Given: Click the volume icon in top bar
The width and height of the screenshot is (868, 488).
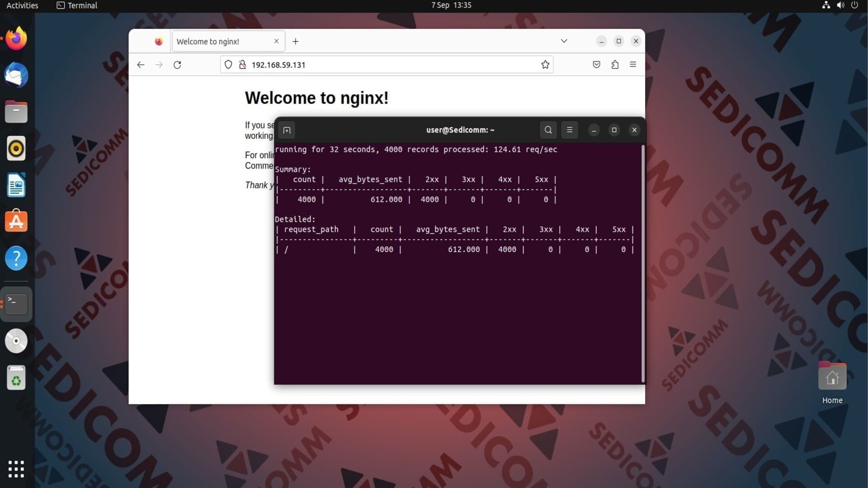Looking at the screenshot, I should (840, 5).
